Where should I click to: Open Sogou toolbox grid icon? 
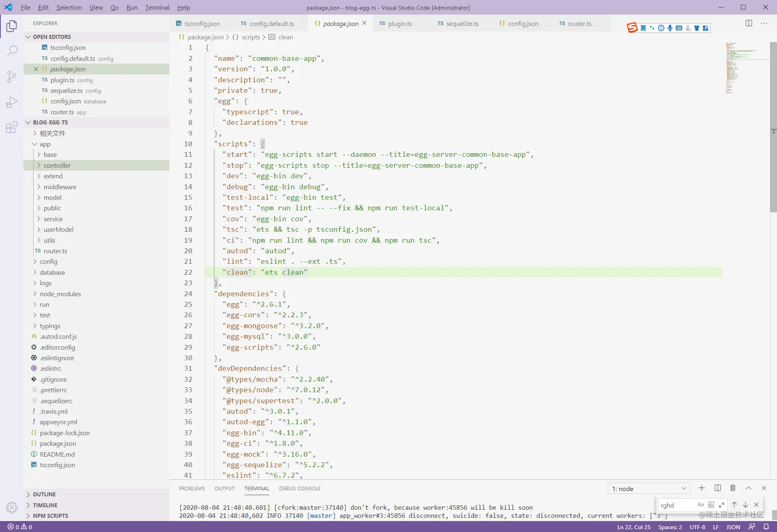(x=706, y=28)
